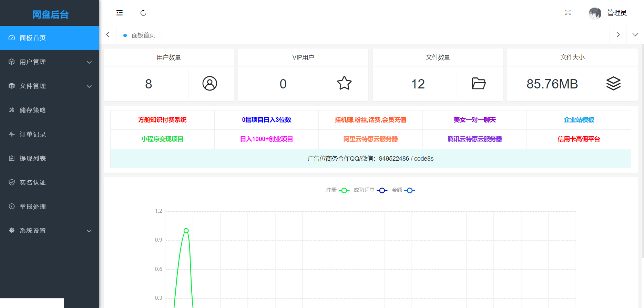Open the 企业站模板 ad link
Screen dimensions: 644x308
click(x=579, y=120)
